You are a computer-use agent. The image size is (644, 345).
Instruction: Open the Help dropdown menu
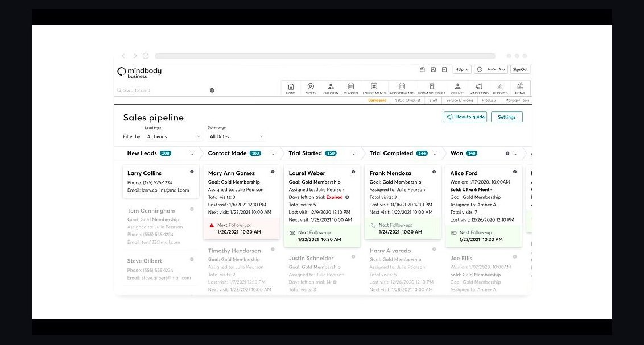[x=461, y=69]
